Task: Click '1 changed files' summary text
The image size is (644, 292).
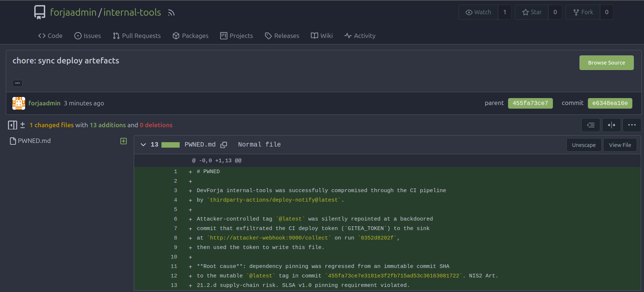Action: pos(51,125)
